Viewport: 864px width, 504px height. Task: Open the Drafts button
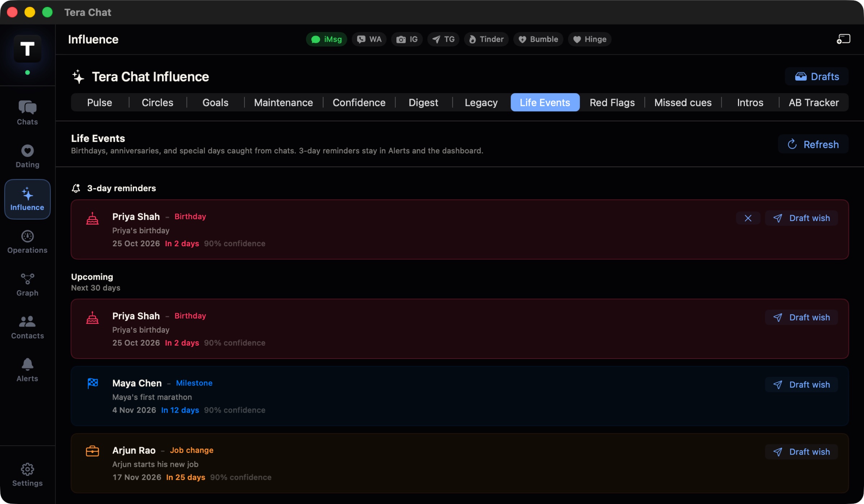[x=817, y=76]
